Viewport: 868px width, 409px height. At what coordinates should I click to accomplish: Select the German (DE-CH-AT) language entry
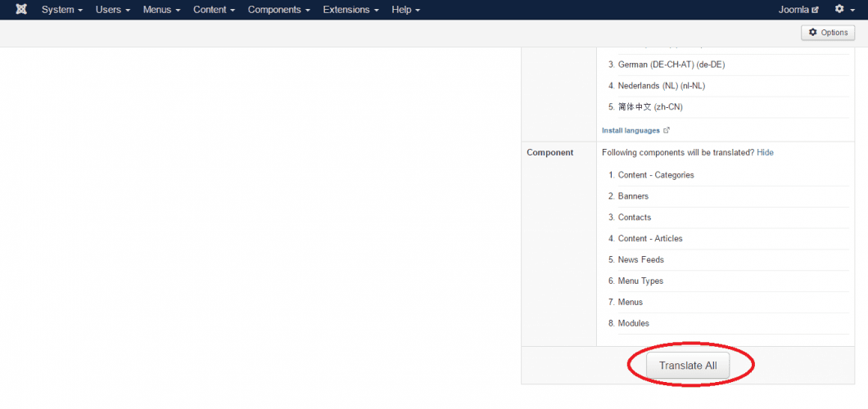(671, 65)
